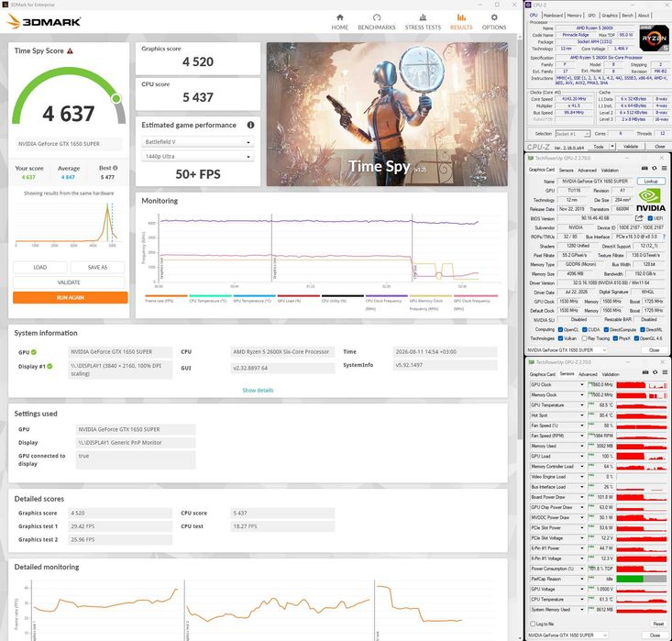
Task: Click the info icon beside the Best score
Action: 115,168
